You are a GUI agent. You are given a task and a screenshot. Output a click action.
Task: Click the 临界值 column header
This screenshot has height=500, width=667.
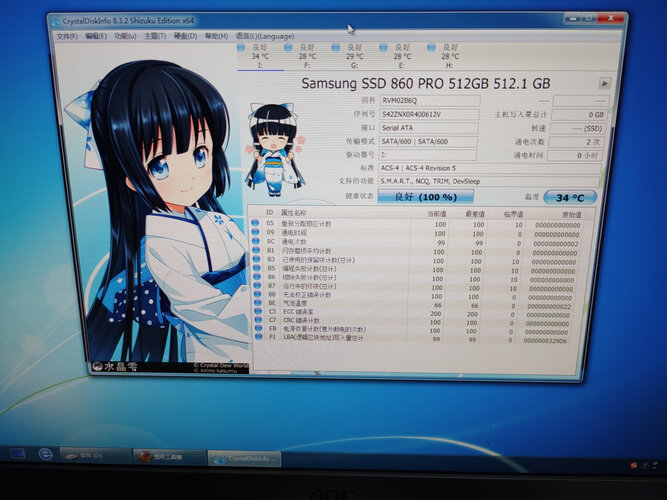point(513,214)
